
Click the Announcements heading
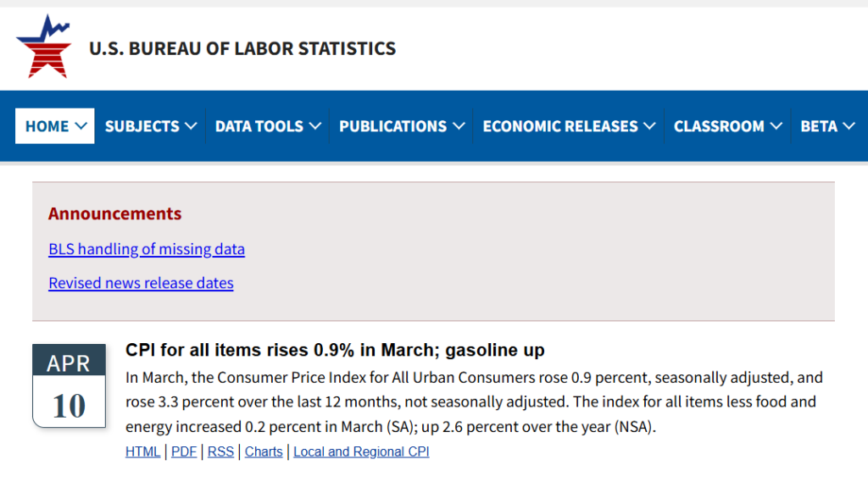[x=114, y=213]
